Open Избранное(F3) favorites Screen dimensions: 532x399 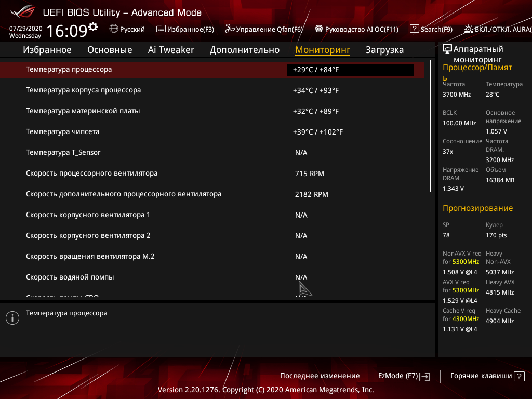click(185, 29)
